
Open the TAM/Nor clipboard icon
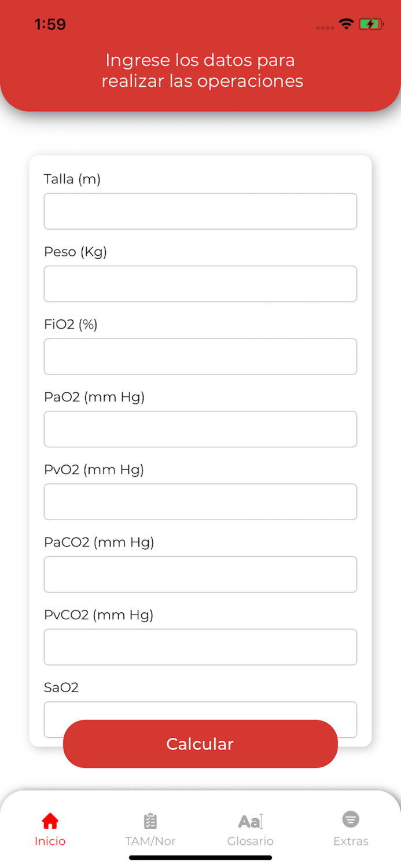tap(150, 821)
